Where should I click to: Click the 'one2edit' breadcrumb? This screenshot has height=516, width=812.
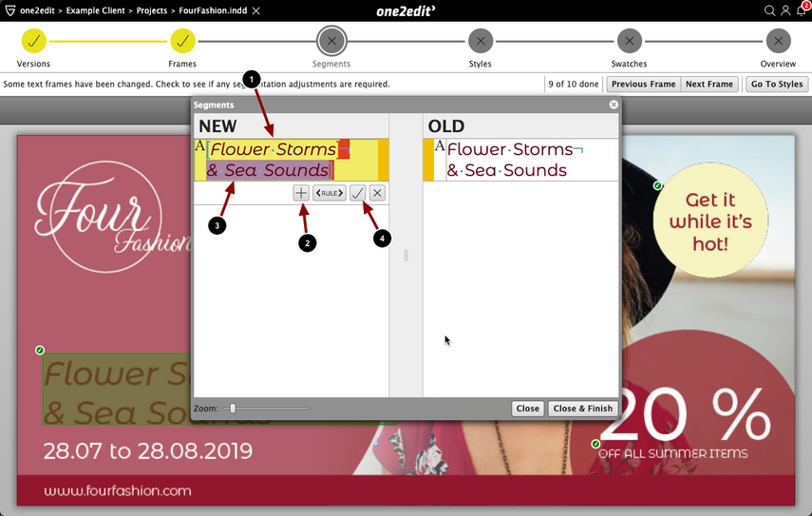[x=37, y=10]
